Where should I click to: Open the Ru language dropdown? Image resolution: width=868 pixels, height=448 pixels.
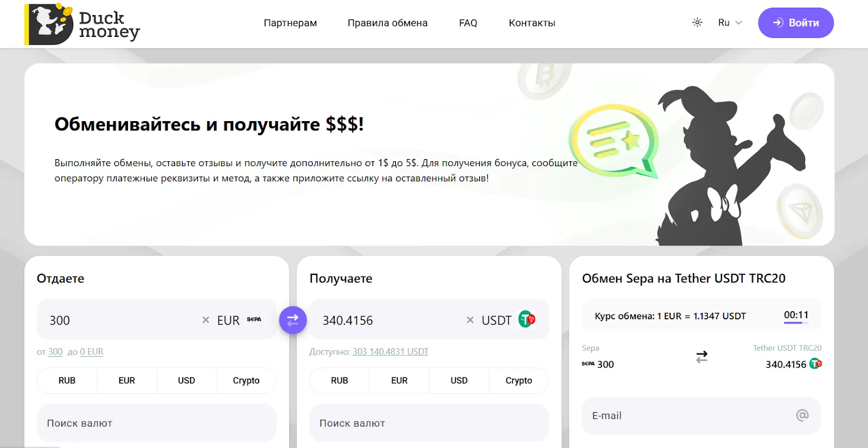pos(730,23)
